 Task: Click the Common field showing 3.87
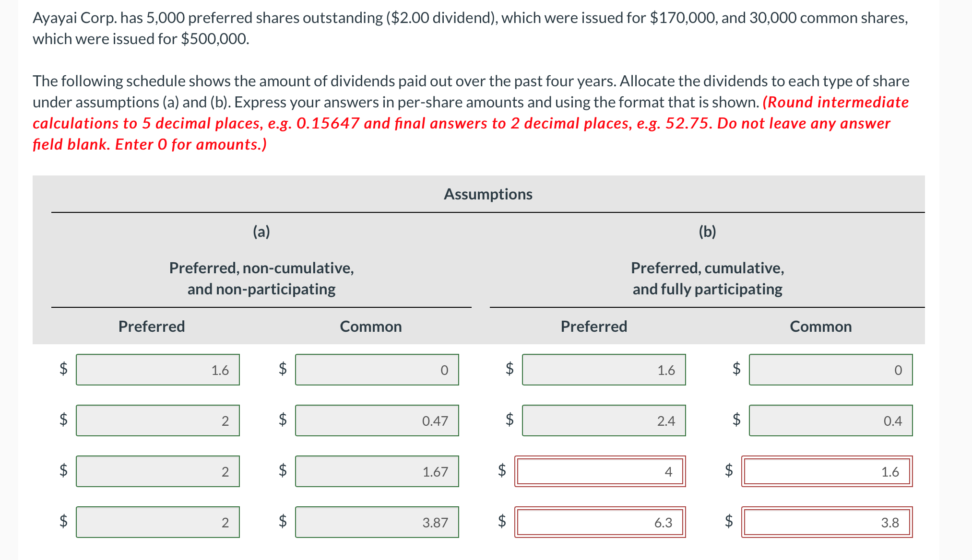(x=377, y=522)
